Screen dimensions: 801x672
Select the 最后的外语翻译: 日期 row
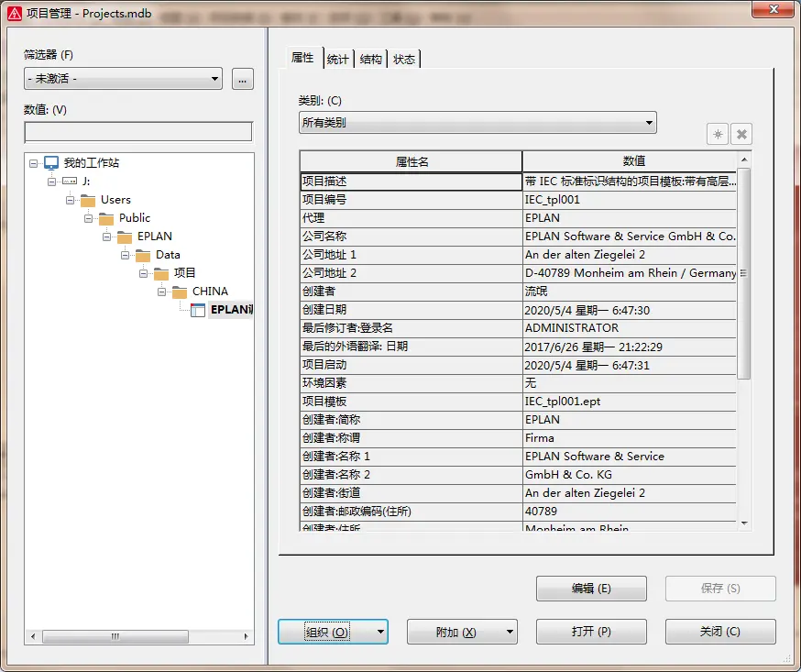(x=518, y=347)
